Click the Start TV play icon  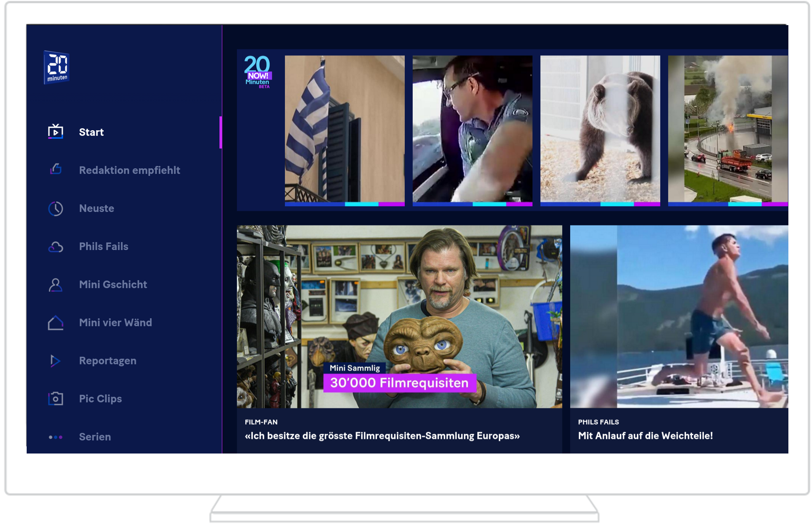click(56, 132)
